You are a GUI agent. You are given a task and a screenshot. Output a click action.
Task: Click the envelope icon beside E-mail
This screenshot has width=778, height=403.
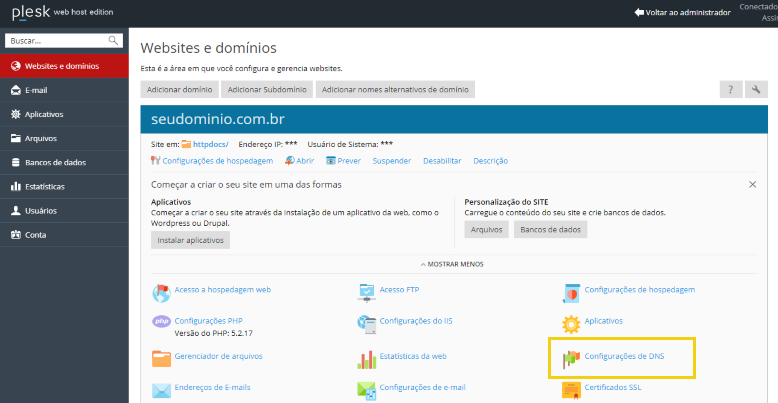[x=15, y=90]
